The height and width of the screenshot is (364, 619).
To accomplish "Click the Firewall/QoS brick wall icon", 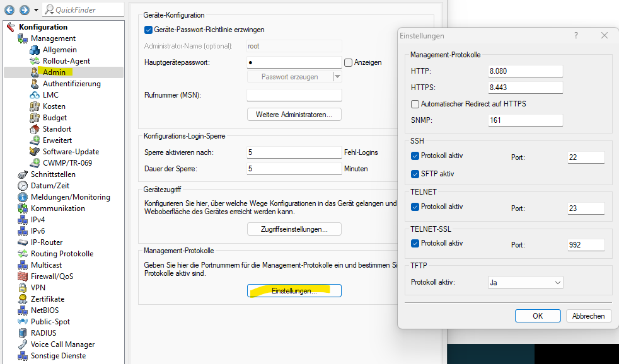I will tap(23, 276).
